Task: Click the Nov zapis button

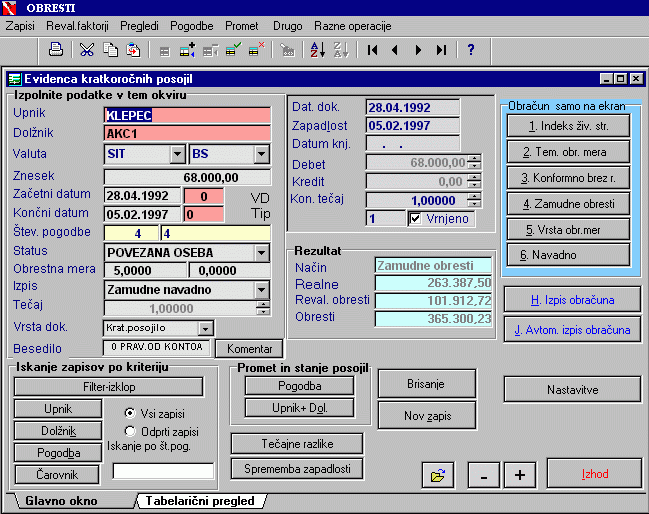Action: click(x=427, y=416)
